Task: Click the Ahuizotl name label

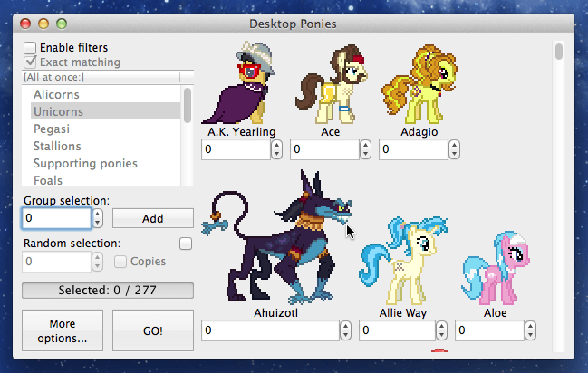Action: pyautogui.click(x=276, y=313)
